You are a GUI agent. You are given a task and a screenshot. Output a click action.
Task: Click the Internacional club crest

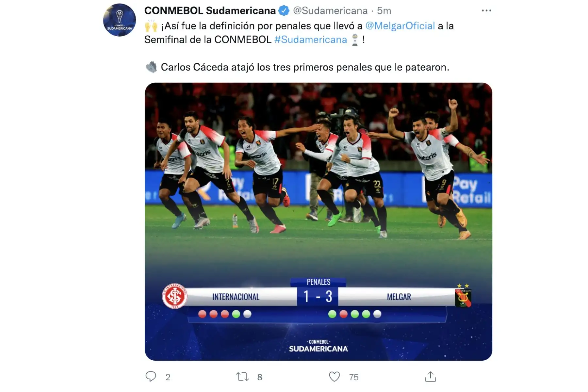(x=175, y=296)
